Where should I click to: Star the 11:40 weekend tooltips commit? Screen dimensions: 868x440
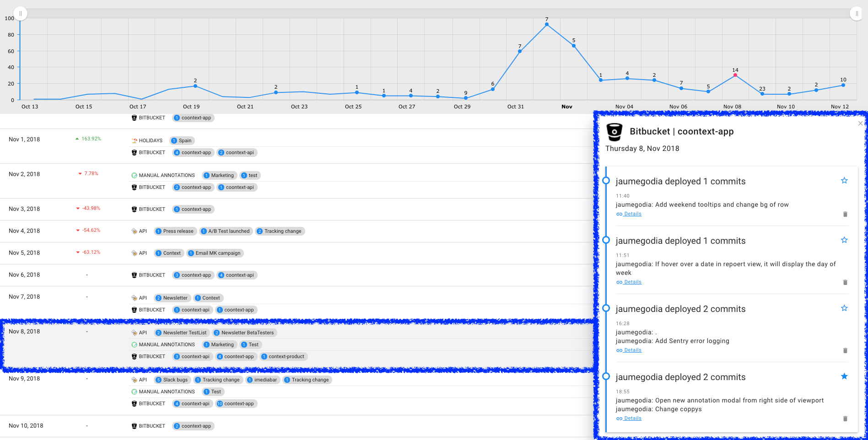(844, 181)
